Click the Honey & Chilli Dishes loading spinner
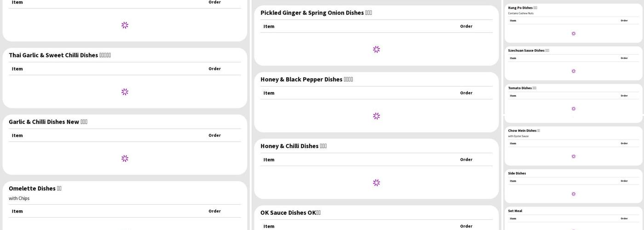 376,183
